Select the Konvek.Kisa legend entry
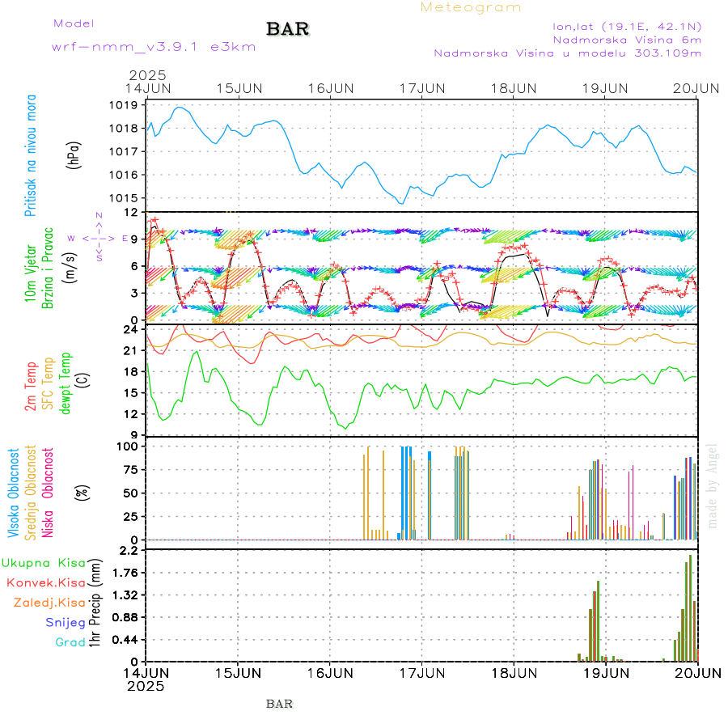728x728 pixels. click(x=46, y=582)
